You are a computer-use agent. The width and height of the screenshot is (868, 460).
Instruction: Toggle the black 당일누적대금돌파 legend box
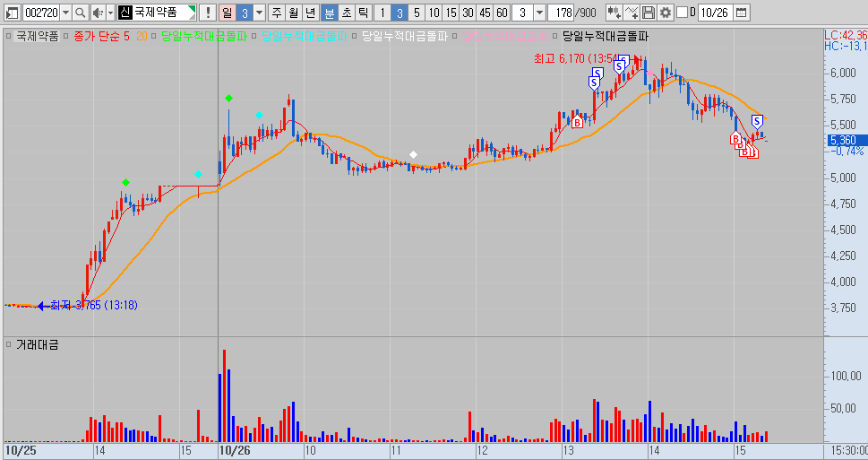555,37
